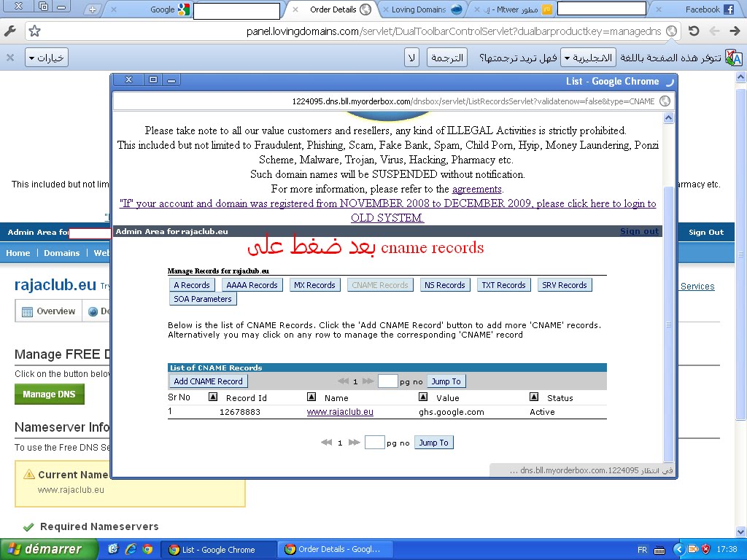Open the www.rajaclub.eu record link

340,412
